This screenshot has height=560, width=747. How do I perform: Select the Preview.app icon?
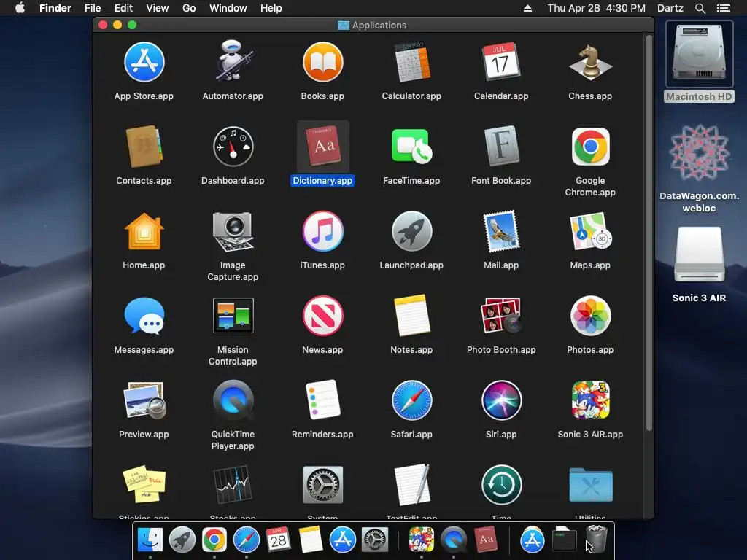coord(144,400)
